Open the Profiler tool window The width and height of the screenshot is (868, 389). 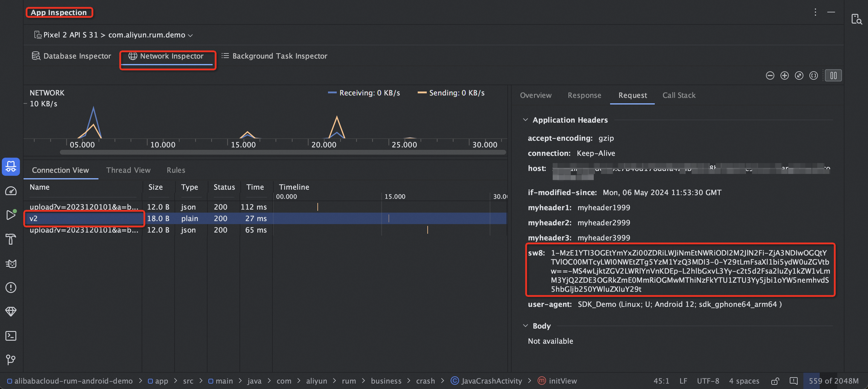point(11,191)
